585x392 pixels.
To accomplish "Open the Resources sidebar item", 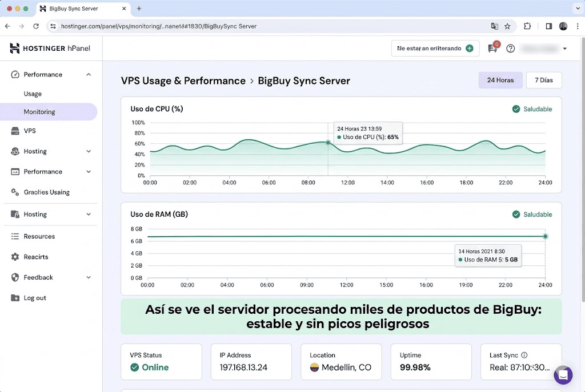I will [x=39, y=236].
